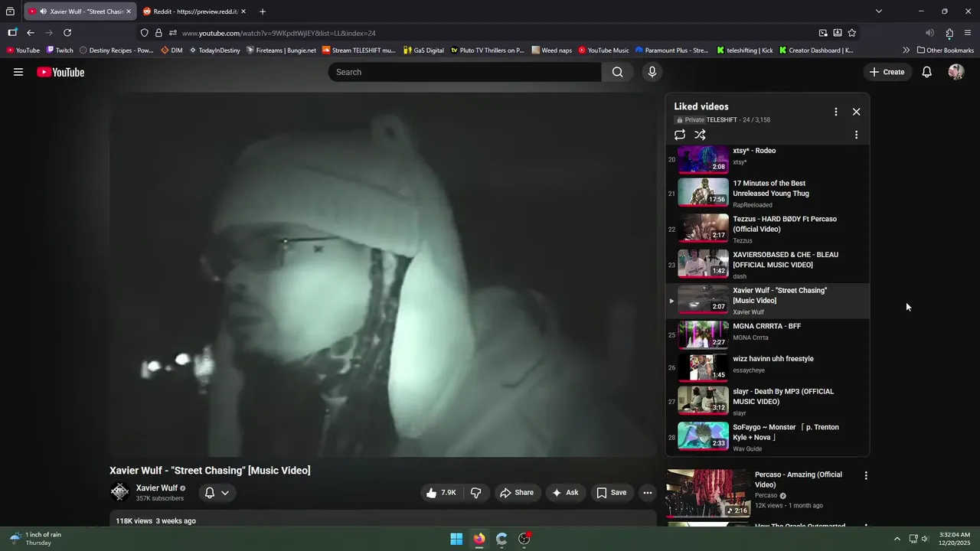The width and height of the screenshot is (980, 551).
Task: Select the Xavier Wulf Street Chasing tab
Action: click(80, 11)
